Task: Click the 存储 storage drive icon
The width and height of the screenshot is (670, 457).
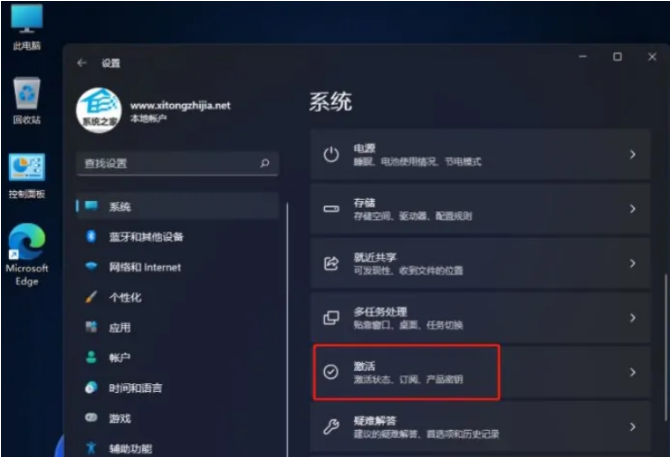Action: point(331,209)
